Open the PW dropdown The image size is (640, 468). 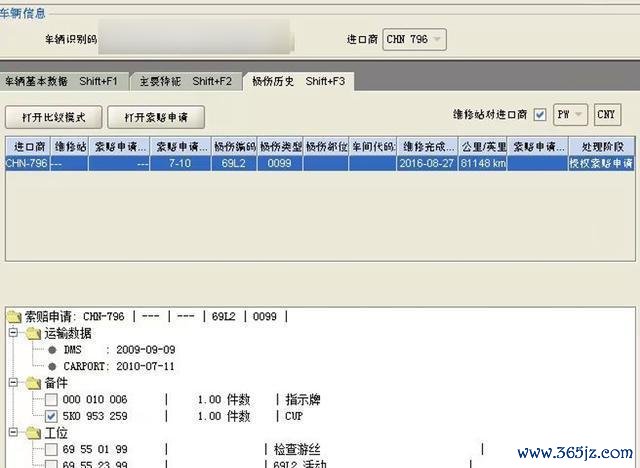pos(570,114)
